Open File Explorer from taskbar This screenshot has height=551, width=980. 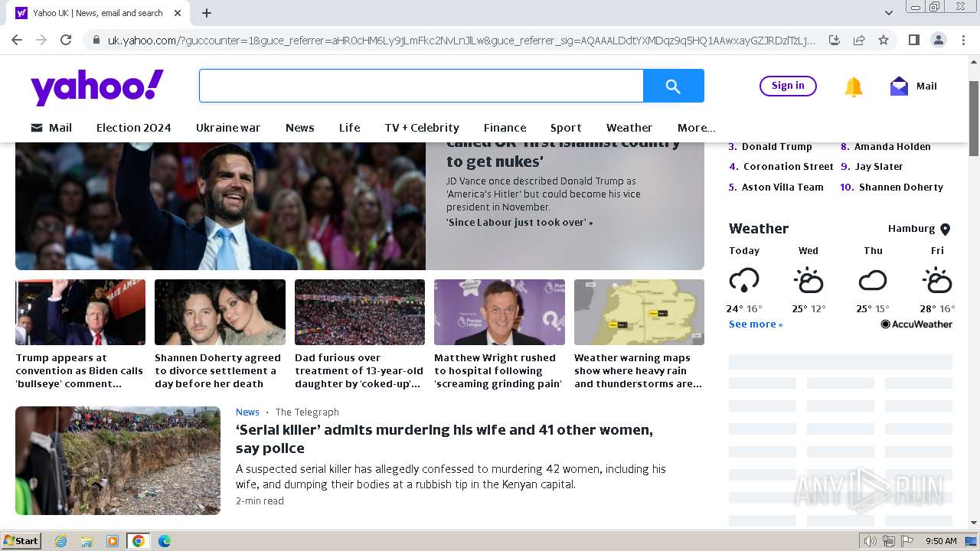[87, 541]
